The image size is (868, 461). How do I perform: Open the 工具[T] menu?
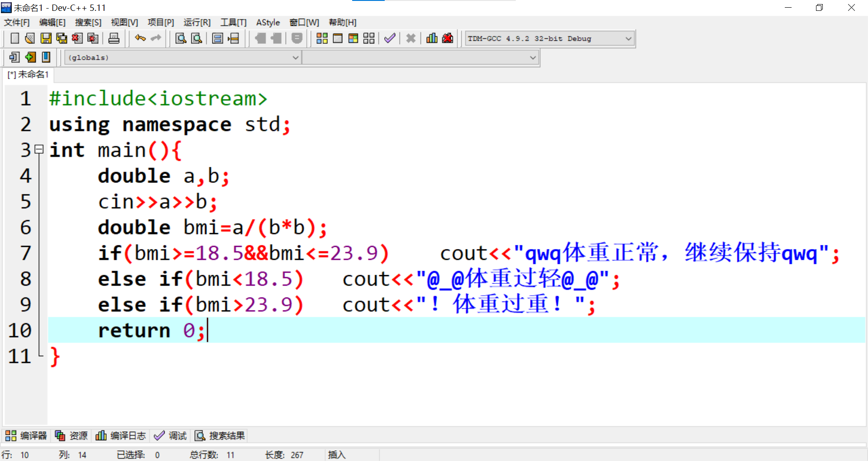233,22
